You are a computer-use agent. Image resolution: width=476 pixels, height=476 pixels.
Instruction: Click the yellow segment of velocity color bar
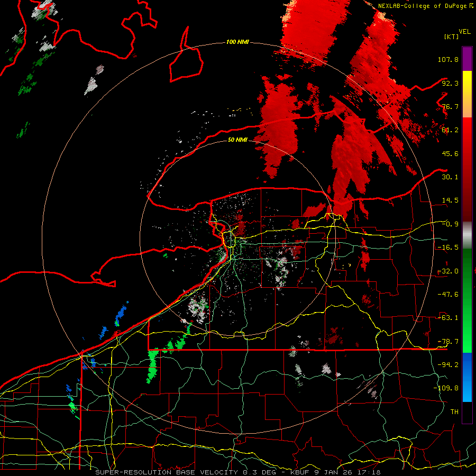point(467,94)
